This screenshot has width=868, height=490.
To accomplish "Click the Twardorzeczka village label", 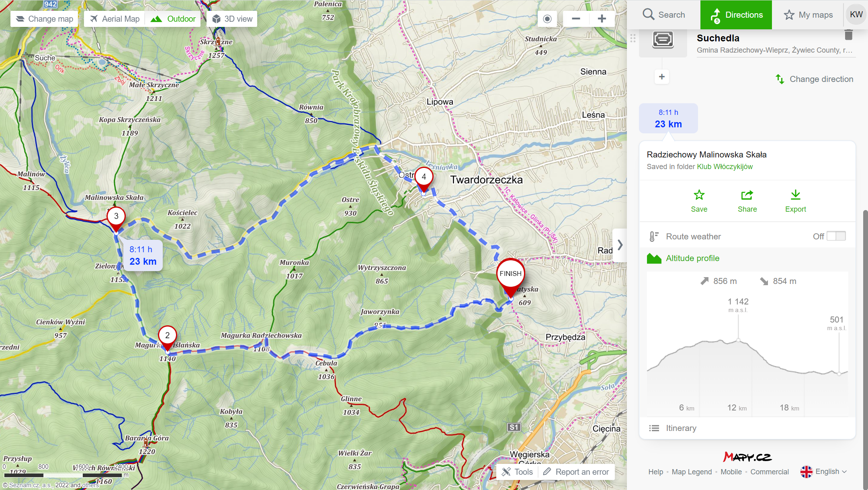I will 486,180.
